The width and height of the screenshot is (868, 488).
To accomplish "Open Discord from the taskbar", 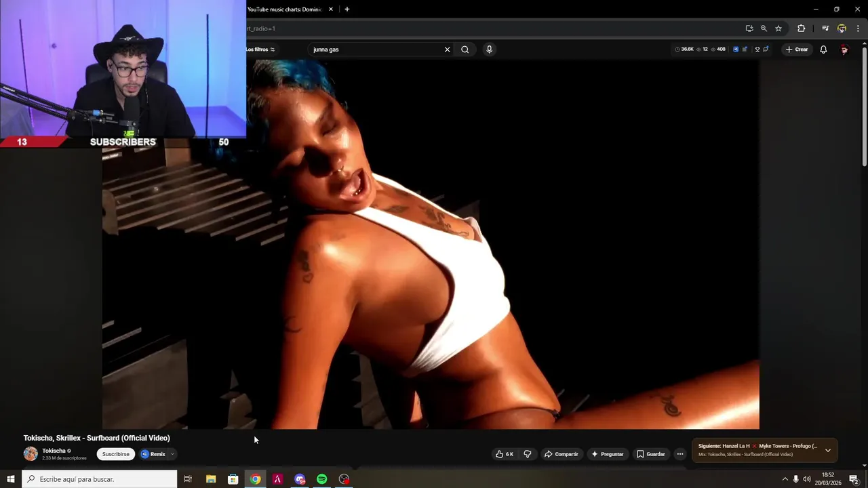I will 300,479.
